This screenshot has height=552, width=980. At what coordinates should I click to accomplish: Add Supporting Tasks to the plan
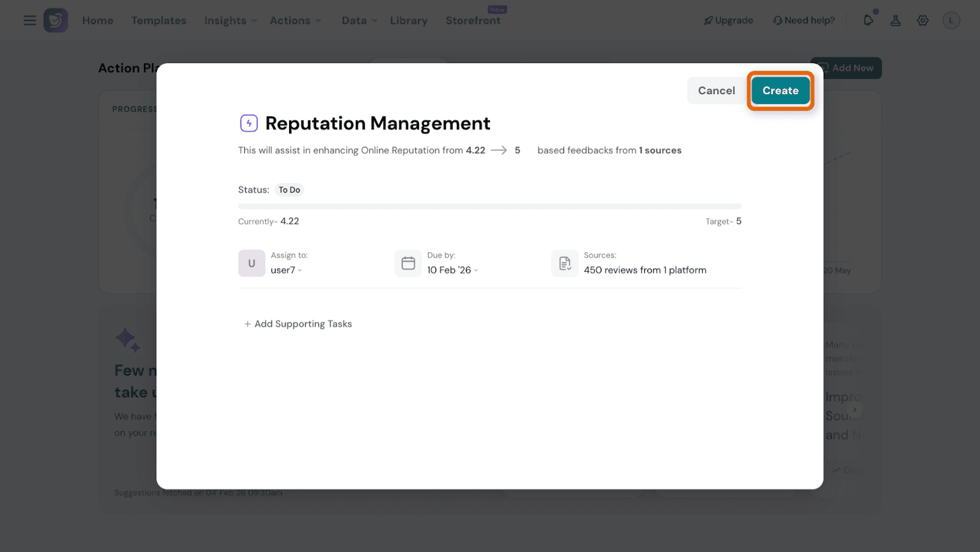click(x=298, y=324)
